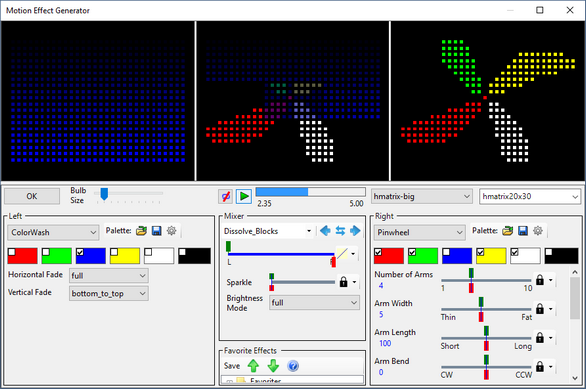This screenshot has height=389, width=586.
Task: Click the Arm Bend slider track
Action: tap(486, 367)
